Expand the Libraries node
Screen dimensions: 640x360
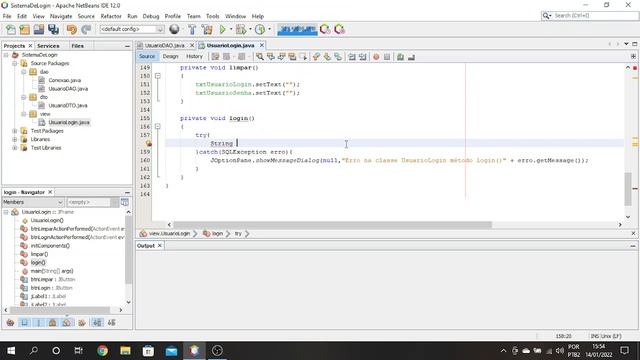(x=15, y=139)
